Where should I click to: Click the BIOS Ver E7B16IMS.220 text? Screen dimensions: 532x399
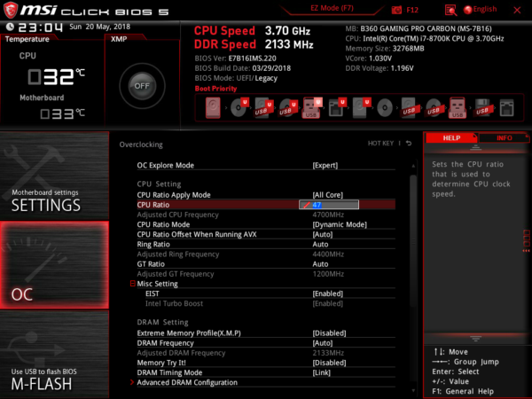[x=236, y=59]
